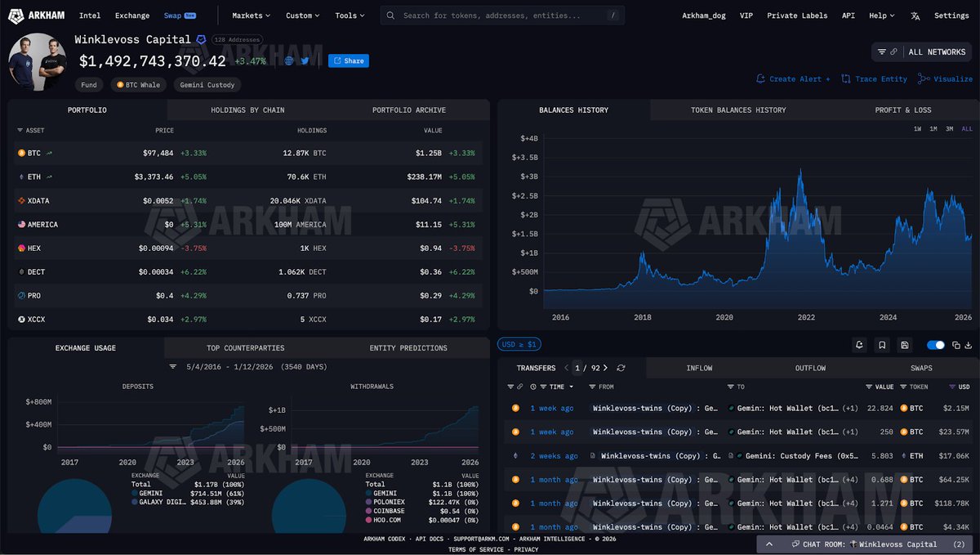
Task: Click the language translation icon in top bar
Action: pos(915,16)
